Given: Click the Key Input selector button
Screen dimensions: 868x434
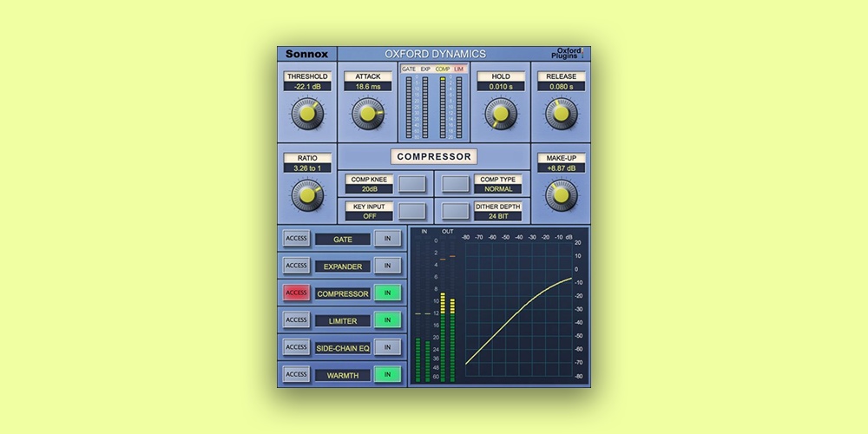Looking at the screenshot, I should (x=412, y=211).
